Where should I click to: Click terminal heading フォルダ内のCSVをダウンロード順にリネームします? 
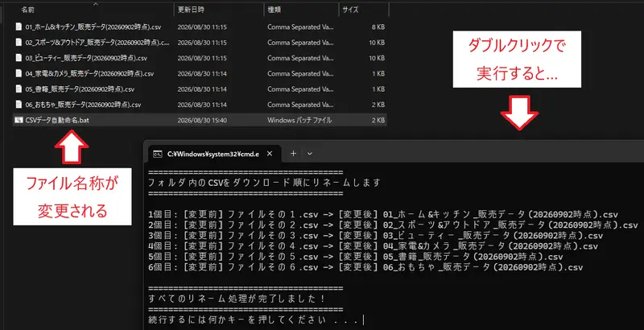pos(265,183)
